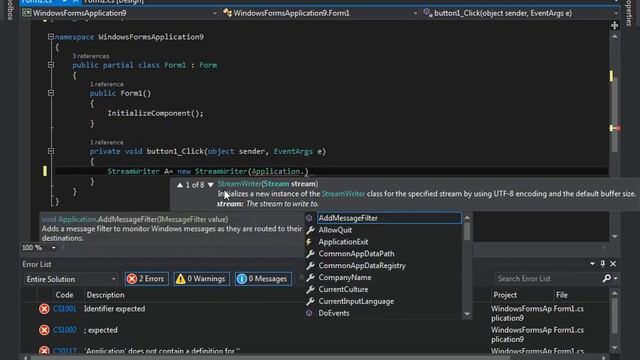Screen dimensions: 640x360
Task: Click the StreamWriter link in tooltip description
Action: pos(343,194)
